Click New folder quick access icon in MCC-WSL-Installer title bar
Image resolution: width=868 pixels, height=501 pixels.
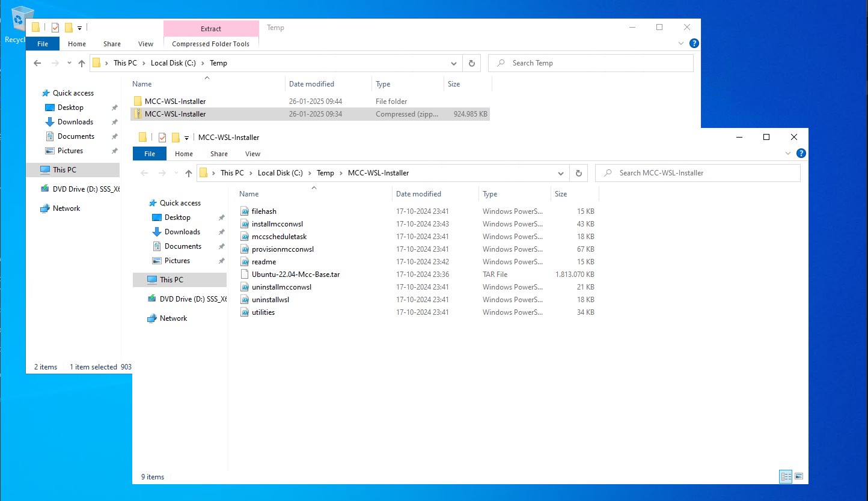pos(176,137)
